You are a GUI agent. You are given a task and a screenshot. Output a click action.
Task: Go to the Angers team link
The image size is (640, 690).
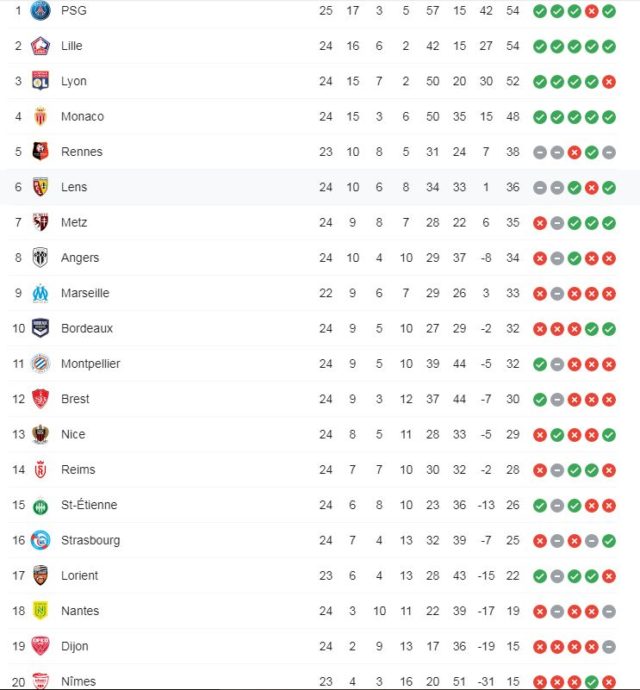point(80,258)
